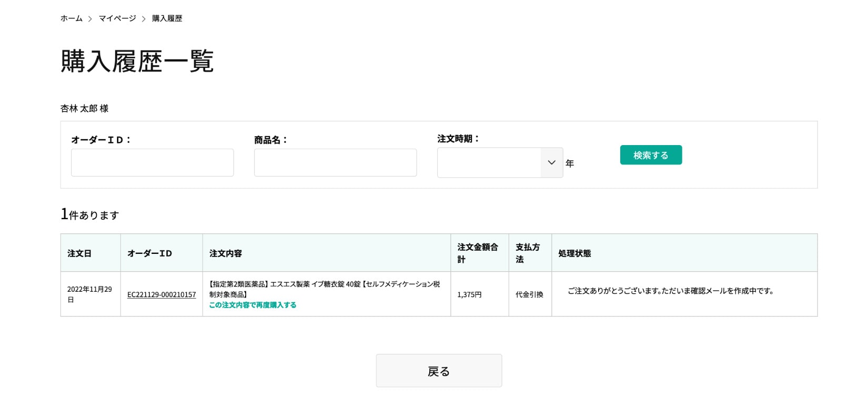Click the 注文金額合計 column header
This screenshot has width=868, height=410.
[478, 253]
